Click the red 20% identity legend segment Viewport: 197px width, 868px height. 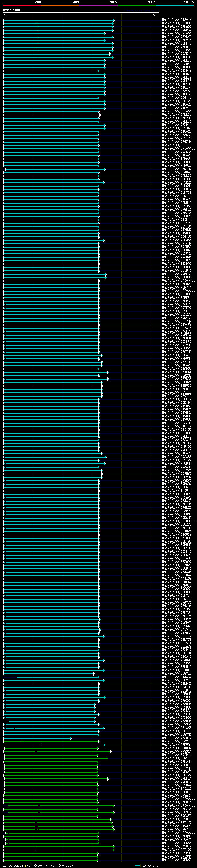(22, 6)
